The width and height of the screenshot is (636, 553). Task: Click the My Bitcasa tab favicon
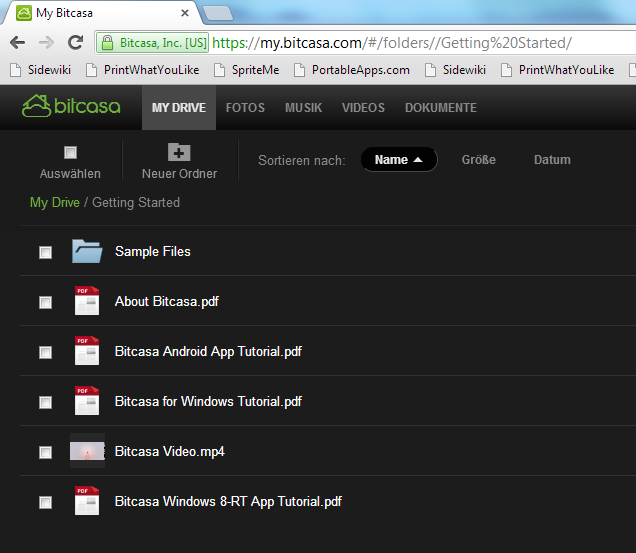tap(24, 13)
